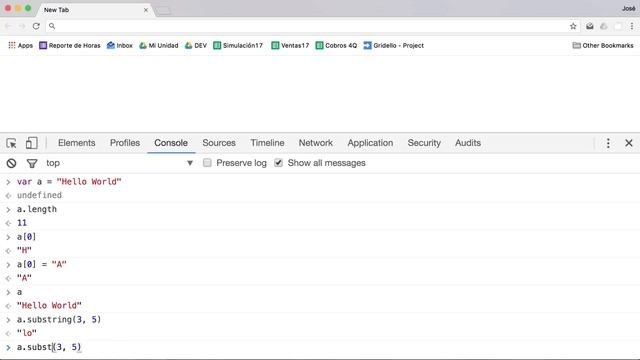Bookmark this page with the star icon
The width and height of the screenshot is (640, 360).
573,26
